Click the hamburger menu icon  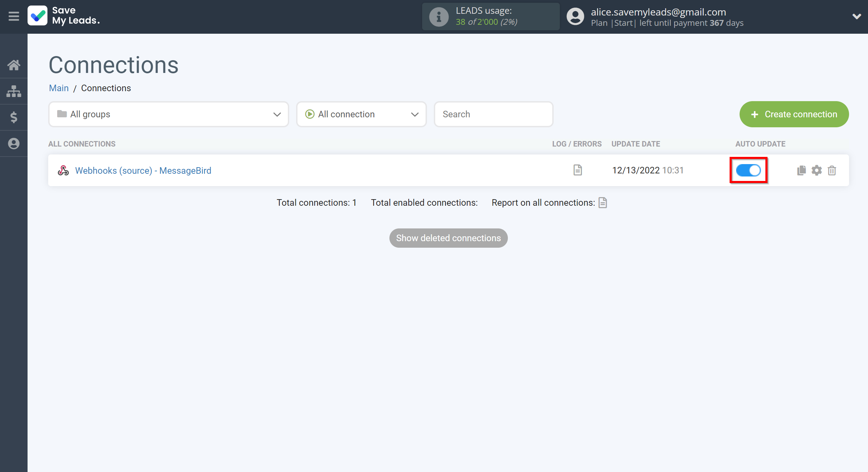(x=13, y=16)
